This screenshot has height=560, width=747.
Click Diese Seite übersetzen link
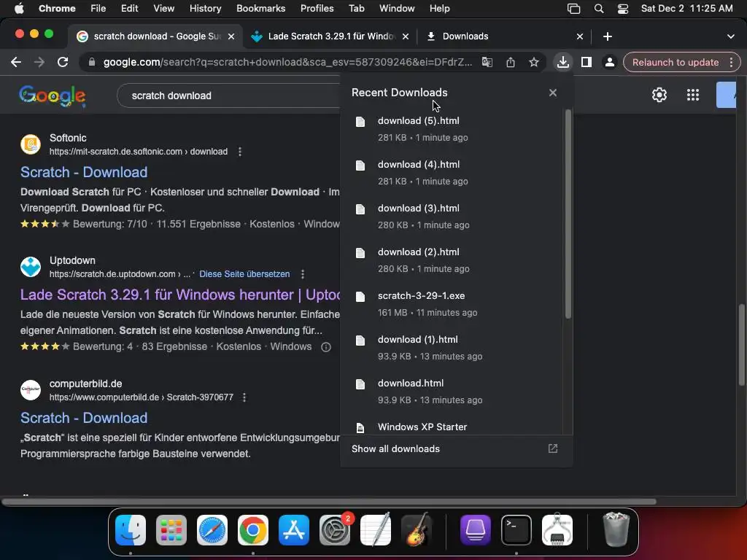click(244, 274)
